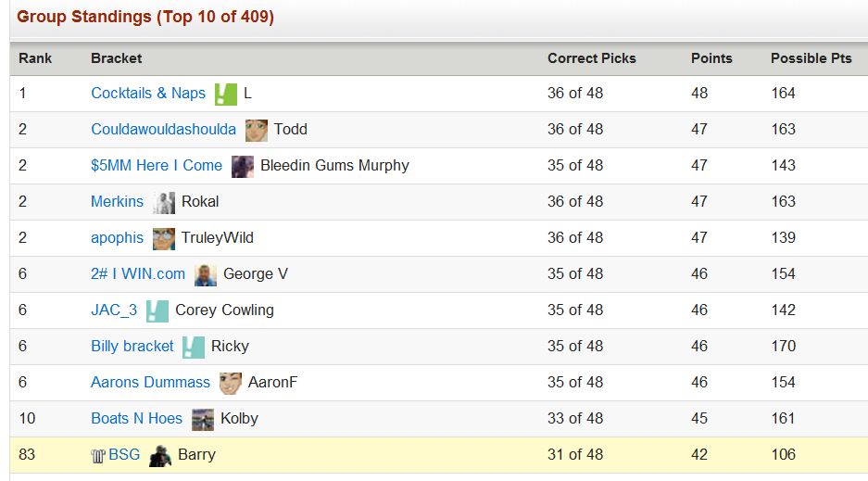Click Barry's dark silhouette avatar
The width and height of the screenshot is (868, 481).
(x=160, y=456)
